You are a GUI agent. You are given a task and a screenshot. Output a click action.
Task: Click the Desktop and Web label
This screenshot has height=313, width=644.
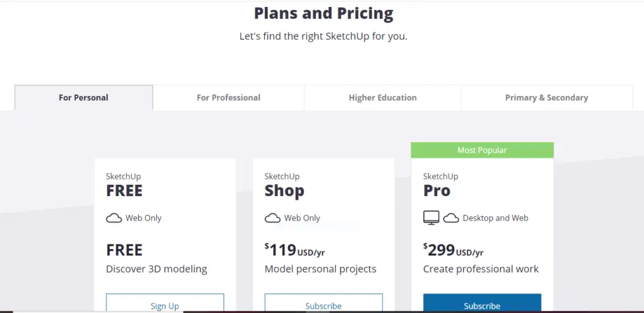pyautogui.click(x=496, y=218)
